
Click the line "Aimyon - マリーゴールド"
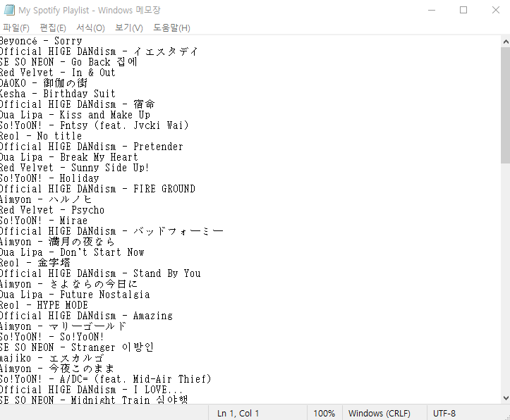click(x=63, y=326)
